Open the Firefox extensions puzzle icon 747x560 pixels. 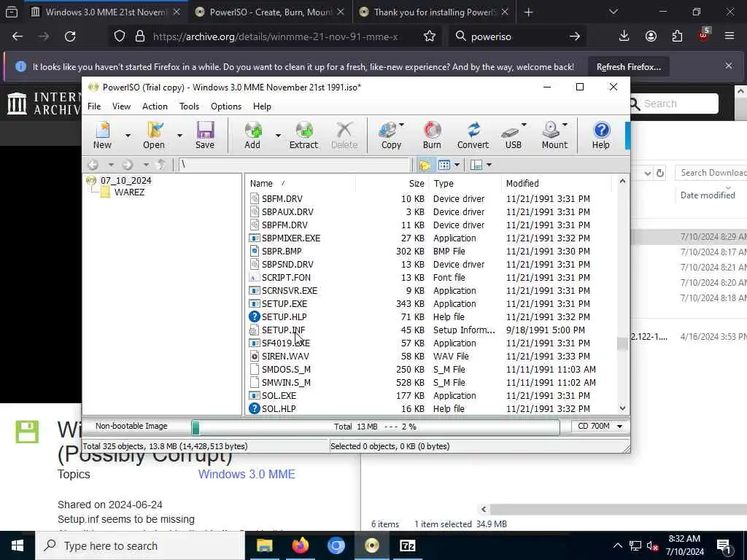tap(677, 36)
